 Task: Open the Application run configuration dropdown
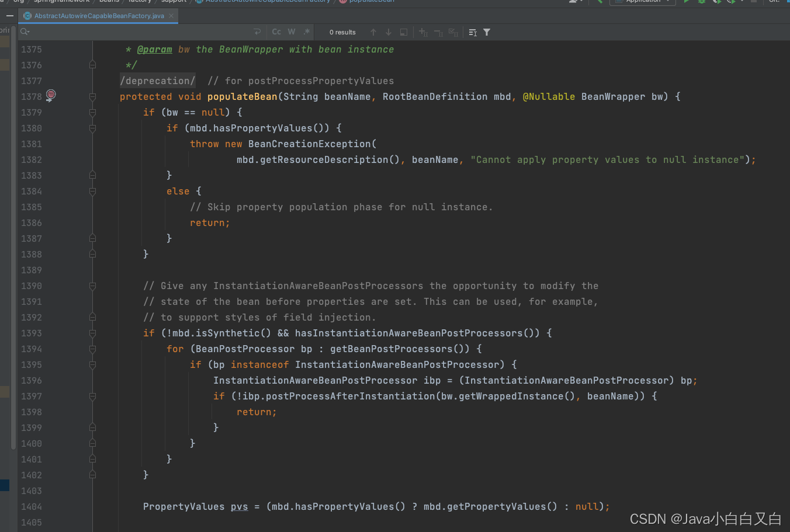pos(643,2)
